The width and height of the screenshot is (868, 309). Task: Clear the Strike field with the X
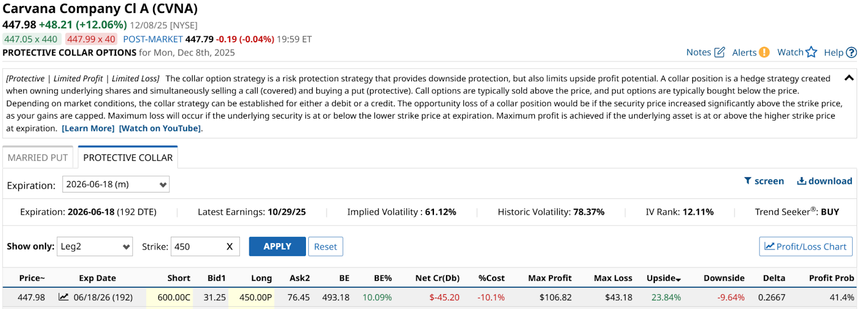tap(229, 247)
